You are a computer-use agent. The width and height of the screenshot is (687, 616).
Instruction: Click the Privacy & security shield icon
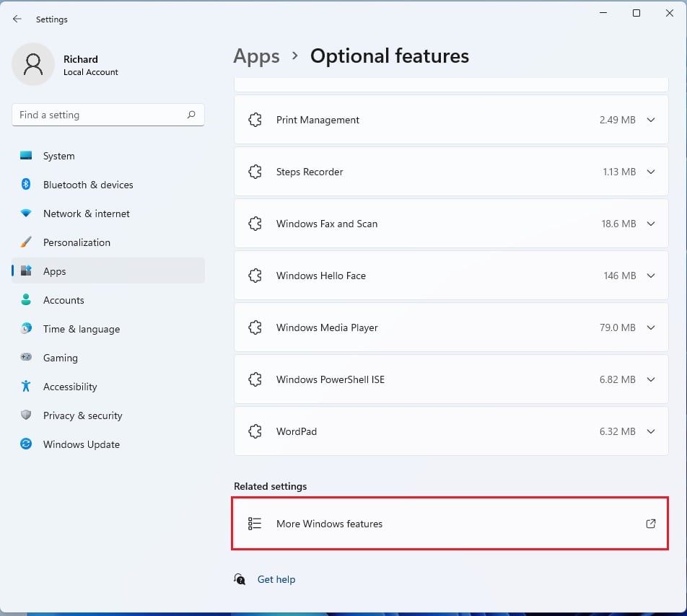point(26,415)
